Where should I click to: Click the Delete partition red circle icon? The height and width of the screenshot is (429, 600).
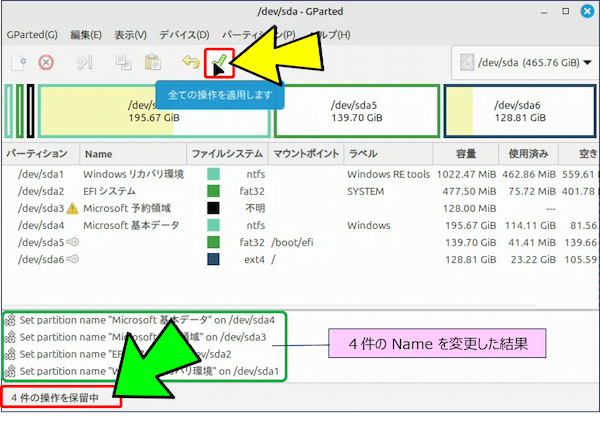46,62
